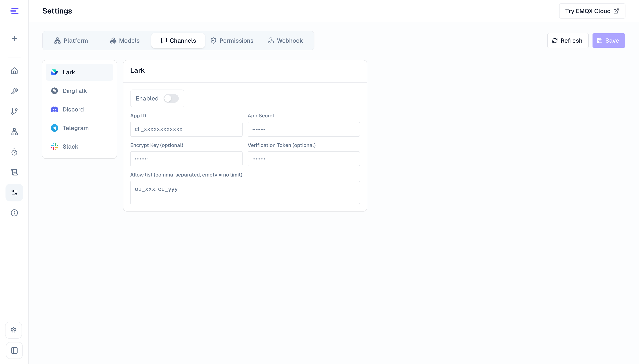The image size is (639, 364).
Task: Switch to the Webhook tab
Action: tap(285, 41)
